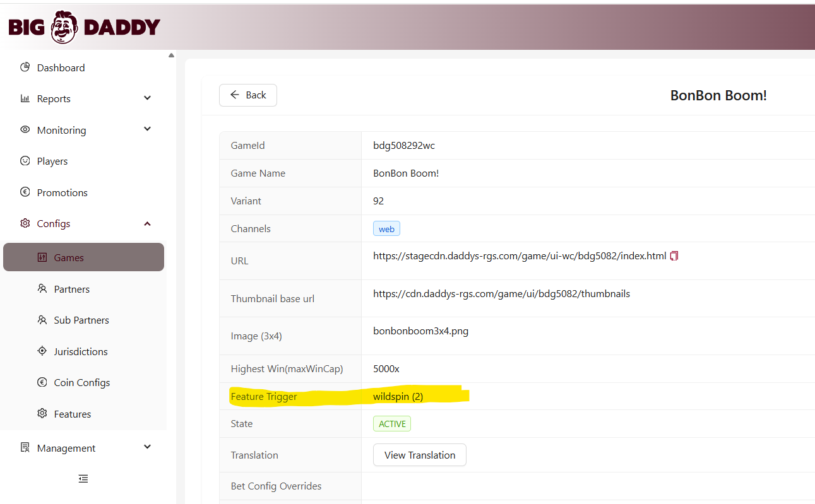The height and width of the screenshot is (504, 815).
Task: Click the Game Name value BonBon Boom!
Action: tap(406, 173)
